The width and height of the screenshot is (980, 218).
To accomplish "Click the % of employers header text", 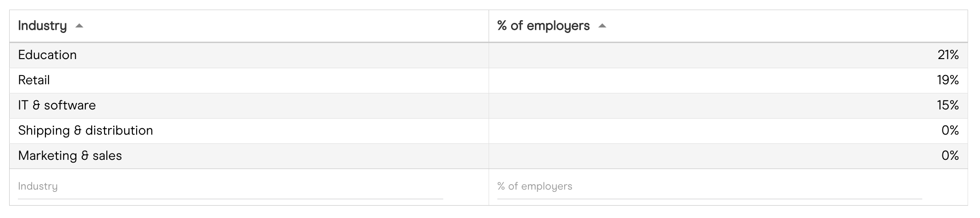I will point(543,26).
